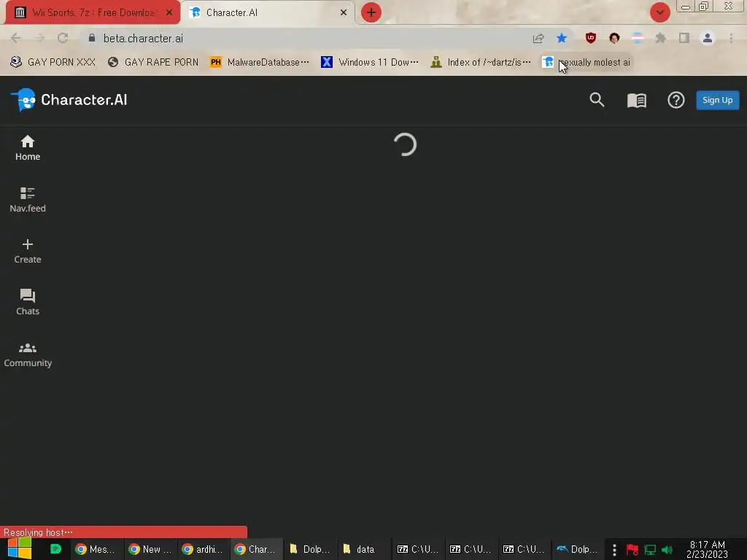Screen dimensions: 747x560
Task: Click the padlock site info icon
Action: [x=92, y=38]
